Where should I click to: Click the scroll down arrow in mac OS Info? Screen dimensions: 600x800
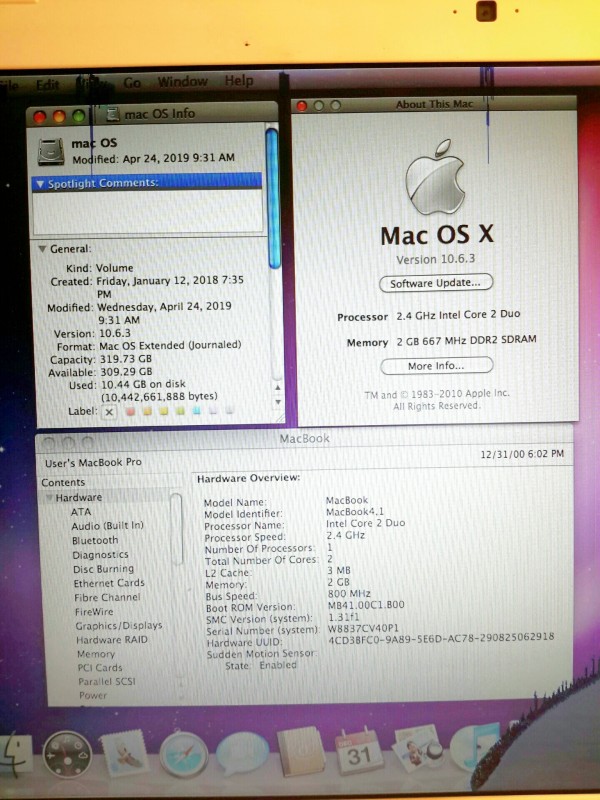tap(278, 402)
